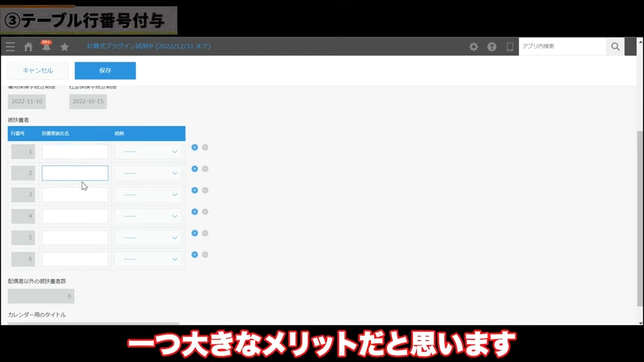Remove table row 2
This screenshot has width=644, height=362.
(x=205, y=169)
